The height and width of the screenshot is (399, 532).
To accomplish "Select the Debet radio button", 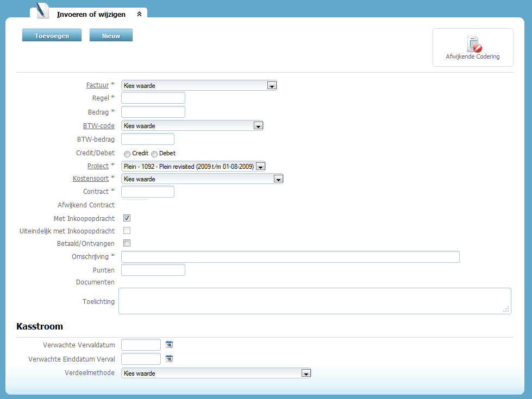I will (x=154, y=153).
